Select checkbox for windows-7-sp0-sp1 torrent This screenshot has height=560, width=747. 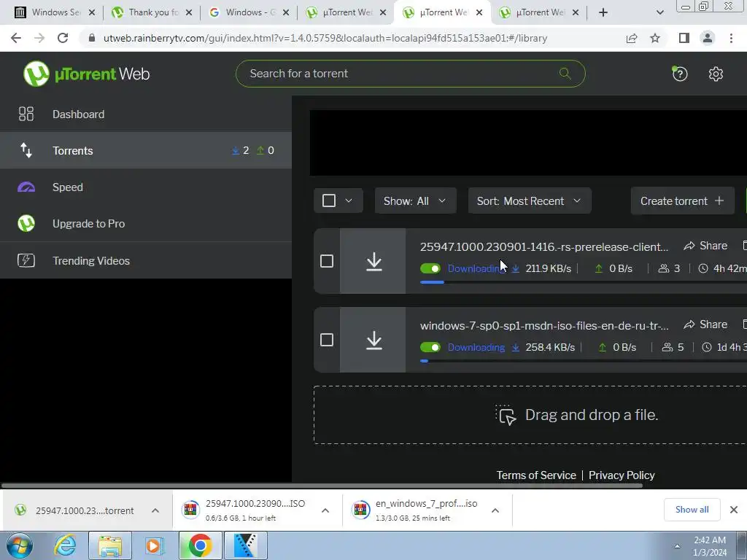point(327,340)
